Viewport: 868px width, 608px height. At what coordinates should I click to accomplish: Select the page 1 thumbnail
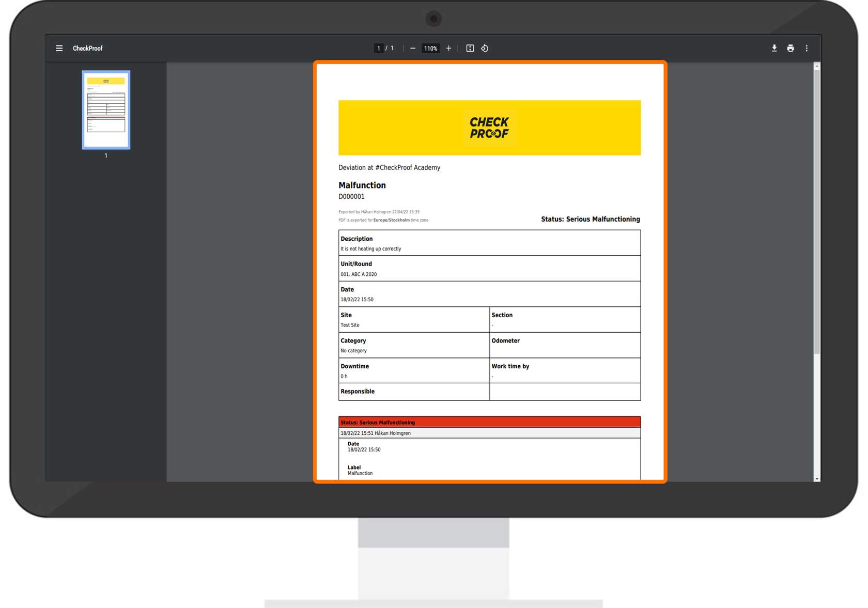106,110
